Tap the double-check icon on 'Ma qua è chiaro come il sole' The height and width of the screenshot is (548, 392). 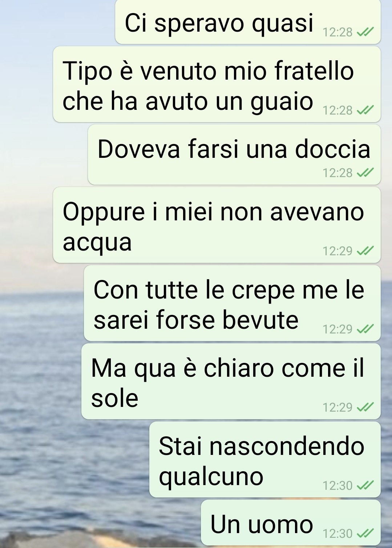click(x=365, y=407)
